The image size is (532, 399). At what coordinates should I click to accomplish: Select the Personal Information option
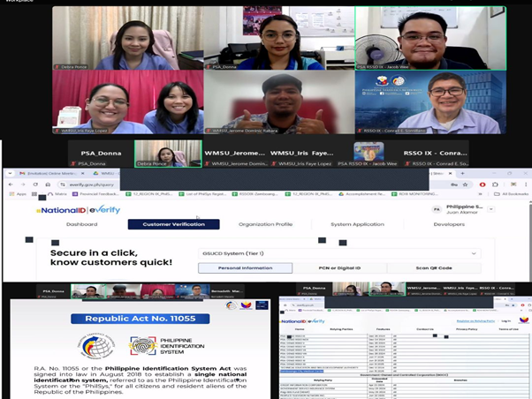click(x=245, y=267)
